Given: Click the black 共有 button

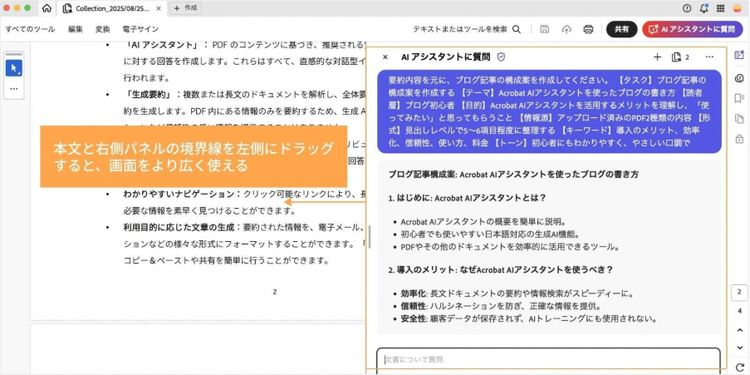Looking at the screenshot, I should [622, 29].
